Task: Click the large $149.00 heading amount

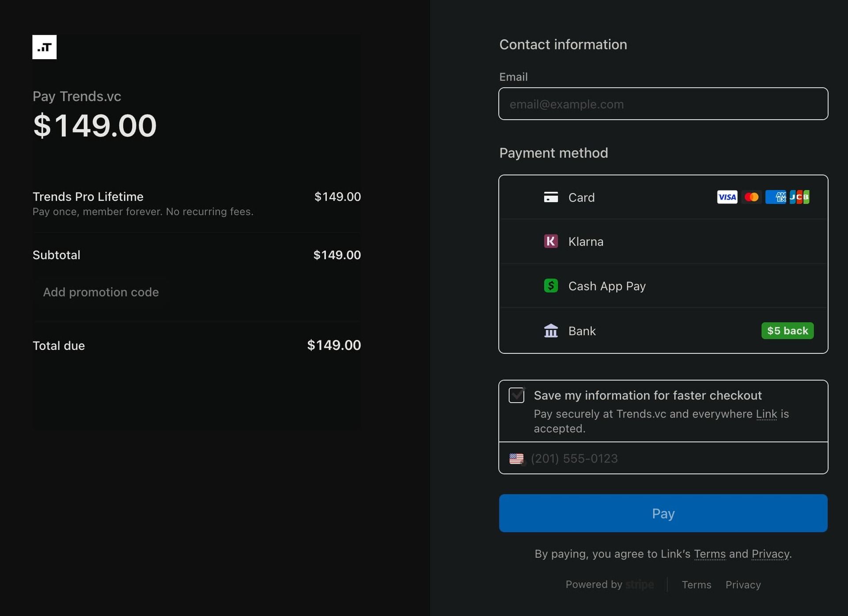Action: pyautogui.click(x=95, y=125)
